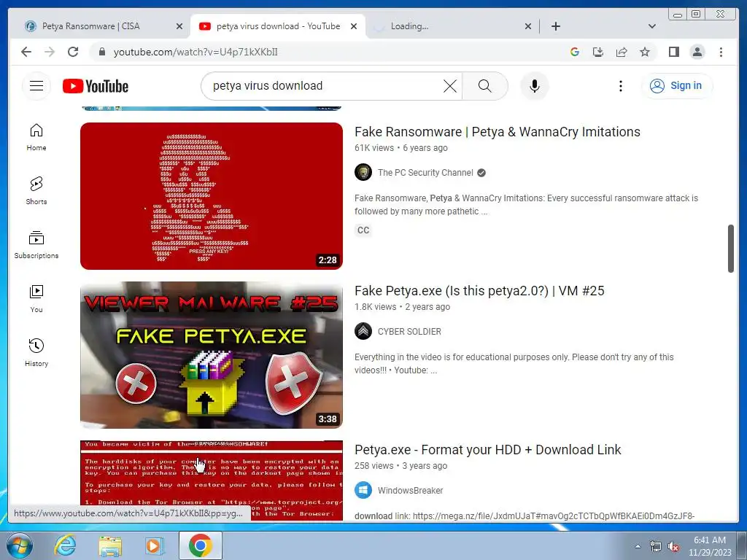Start voice search with the microphone icon
This screenshot has width=747, height=560.
(535, 86)
